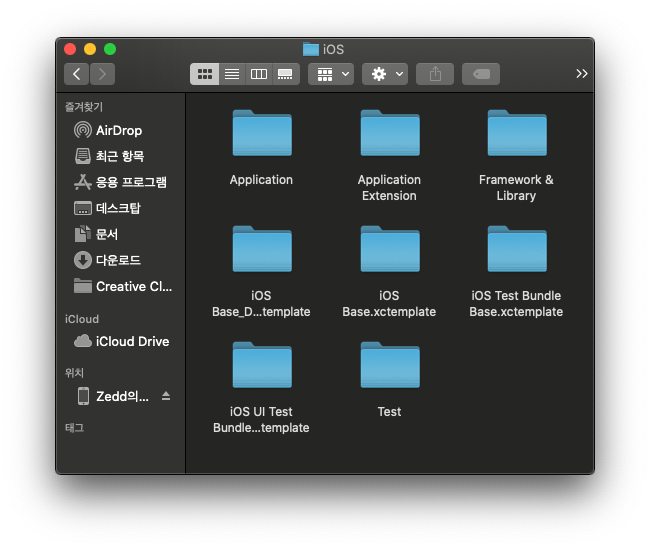This screenshot has width=650, height=548.
Task: Eject the Zedd device
Action: (x=166, y=396)
